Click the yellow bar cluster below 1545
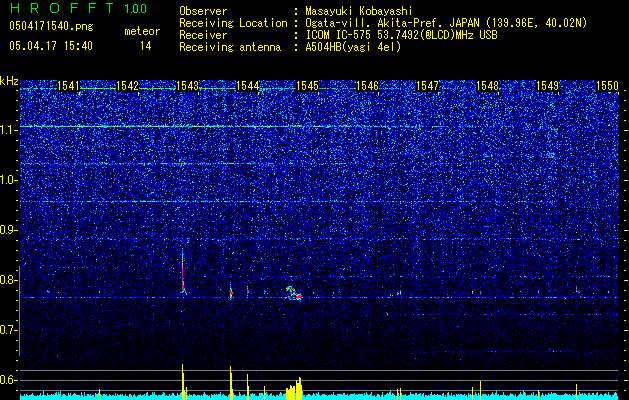Image resolution: width=629 pixels, height=400 pixels. pyautogui.click(x=294, y=388)
